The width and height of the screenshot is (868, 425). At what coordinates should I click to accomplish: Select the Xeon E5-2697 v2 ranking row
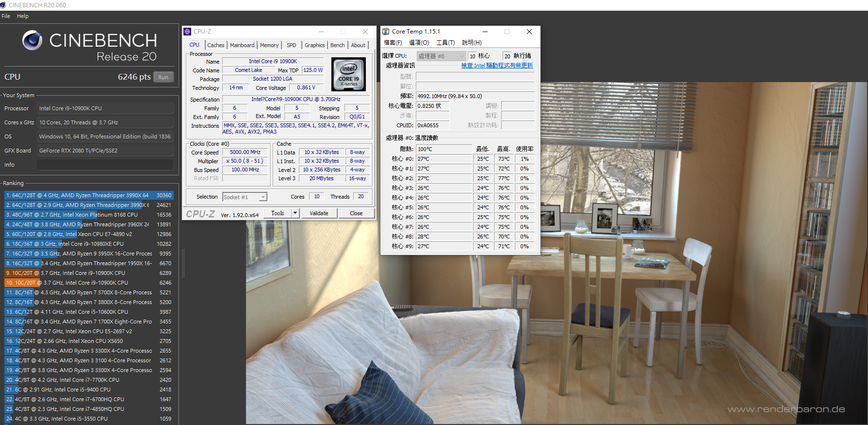(89, 331)
